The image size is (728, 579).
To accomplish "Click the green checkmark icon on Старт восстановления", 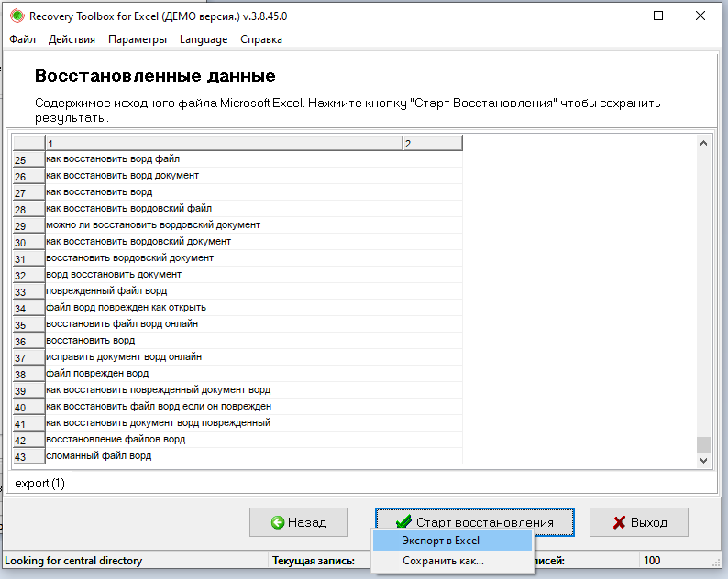I will [x=404, y=521].
